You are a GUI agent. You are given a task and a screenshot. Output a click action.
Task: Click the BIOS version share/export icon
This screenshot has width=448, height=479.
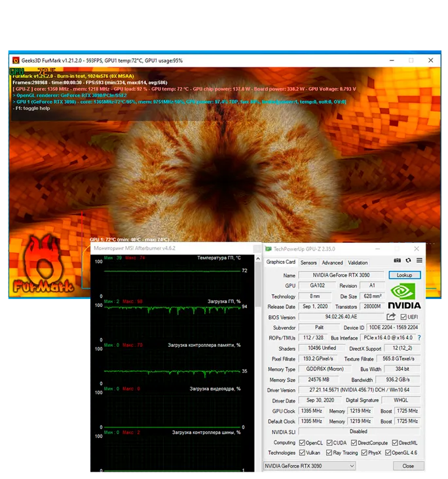391,317
